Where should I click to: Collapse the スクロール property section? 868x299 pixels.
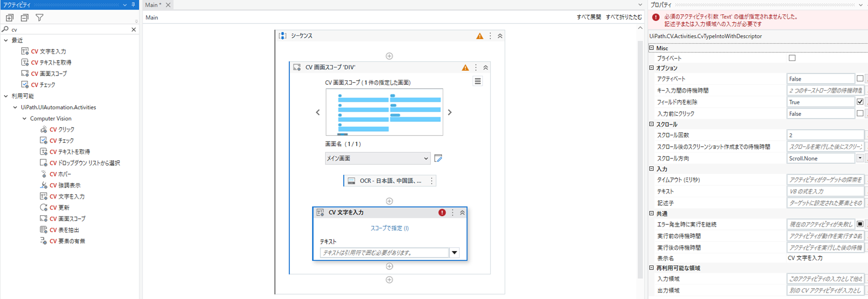(651, 124)
